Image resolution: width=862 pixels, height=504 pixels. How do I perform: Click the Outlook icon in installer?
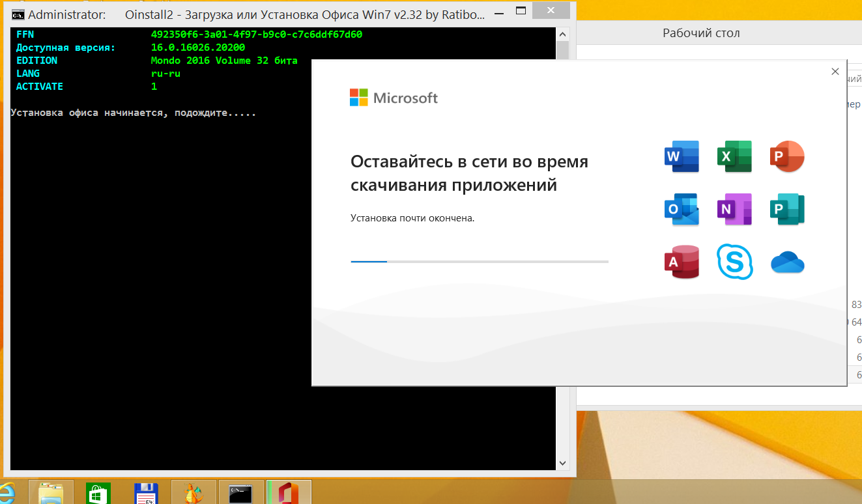coord(682,209)
